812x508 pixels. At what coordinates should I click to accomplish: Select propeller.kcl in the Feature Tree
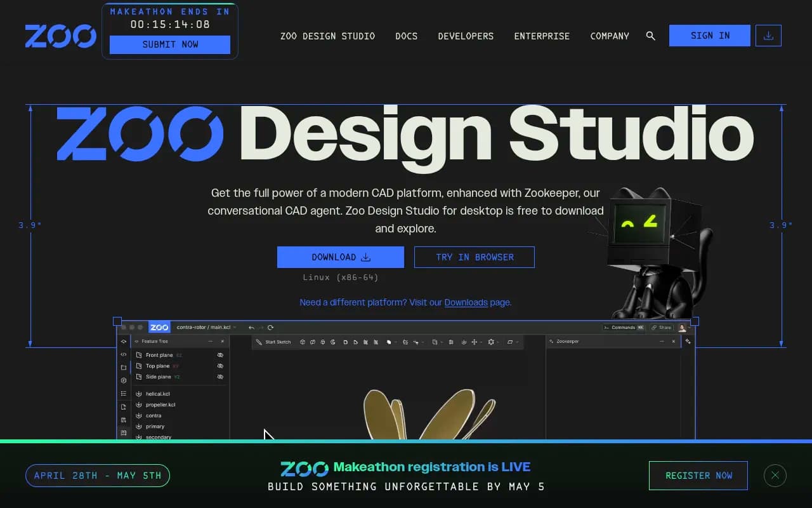160,404
